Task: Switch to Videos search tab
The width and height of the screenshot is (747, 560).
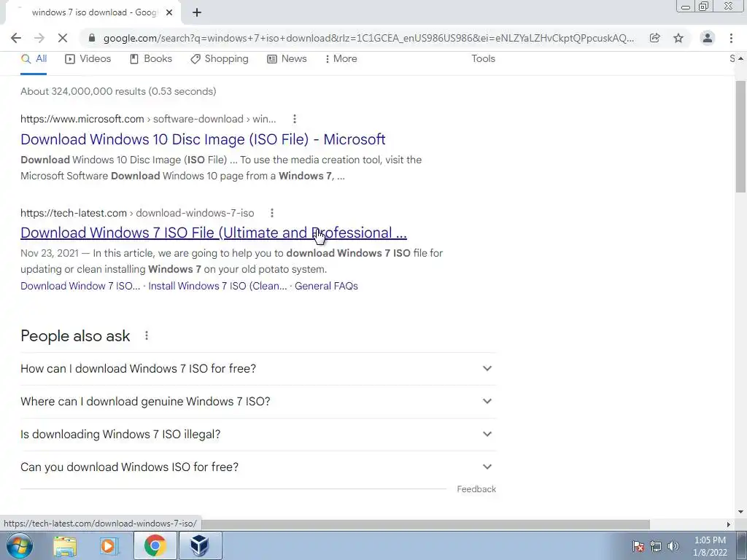Action: pos(88,58)
